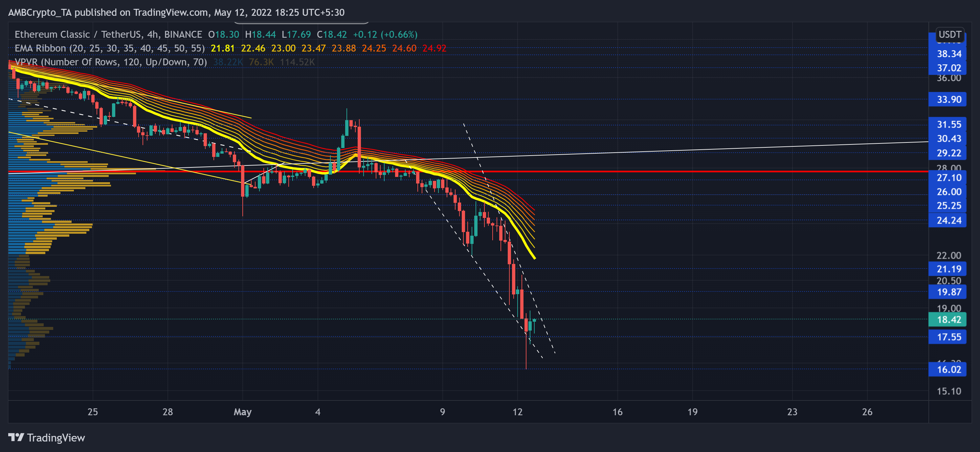Click the 17.55 price label

947,337
